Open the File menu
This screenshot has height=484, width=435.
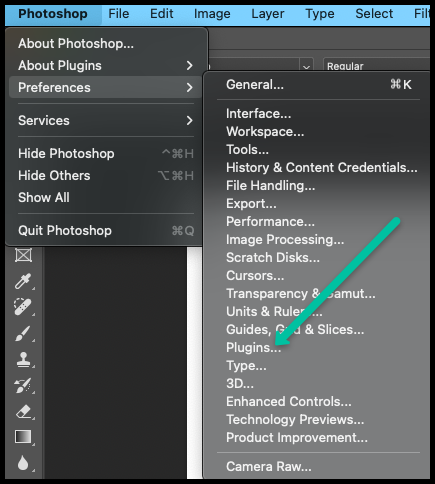pyautogui.click(x=119, y=14)
